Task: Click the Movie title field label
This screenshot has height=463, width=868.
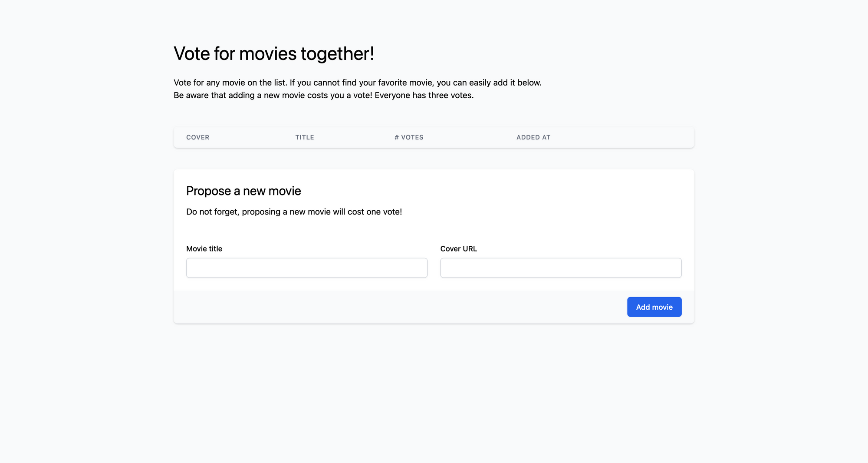Action: coord(204,249)
